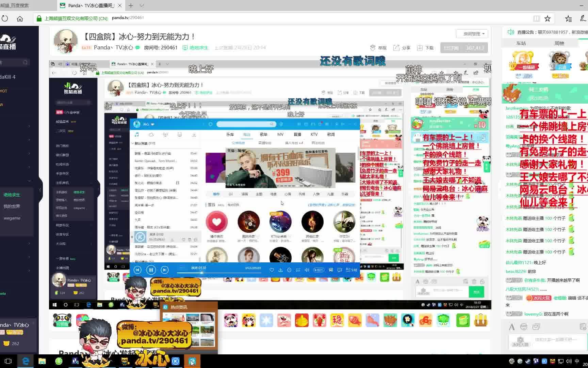Open the web notes pen icon
Viewport: 588px width, 368px height.
click(583, 18)
